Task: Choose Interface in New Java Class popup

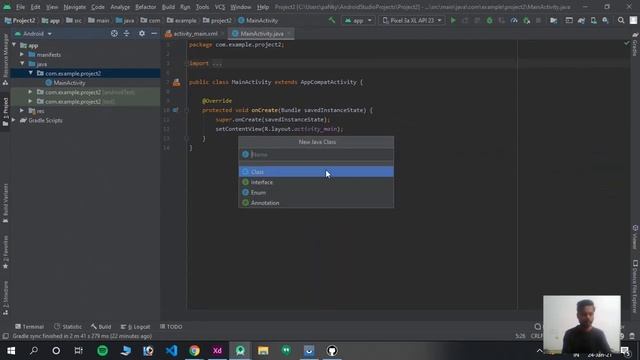Action: click(316, 182)
